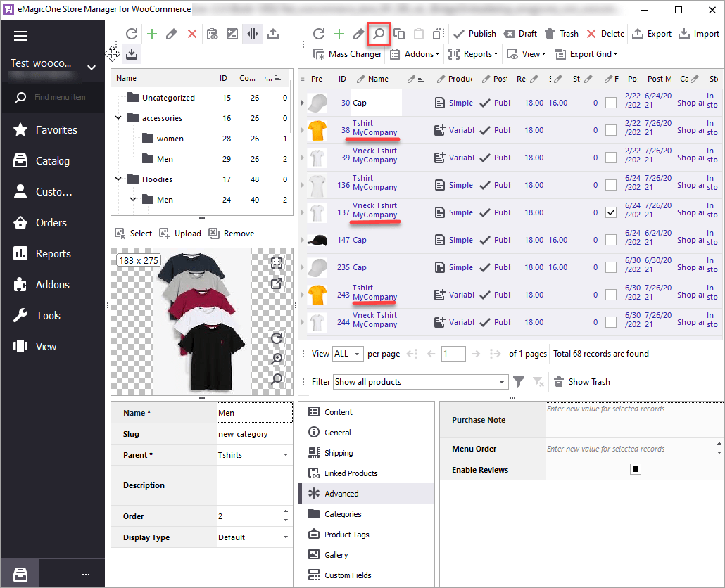Viewport: 725px width, 588px height.
Task: Open the Show all products filter dropdown
Action: pyautogui.click(x=502, y=382)
